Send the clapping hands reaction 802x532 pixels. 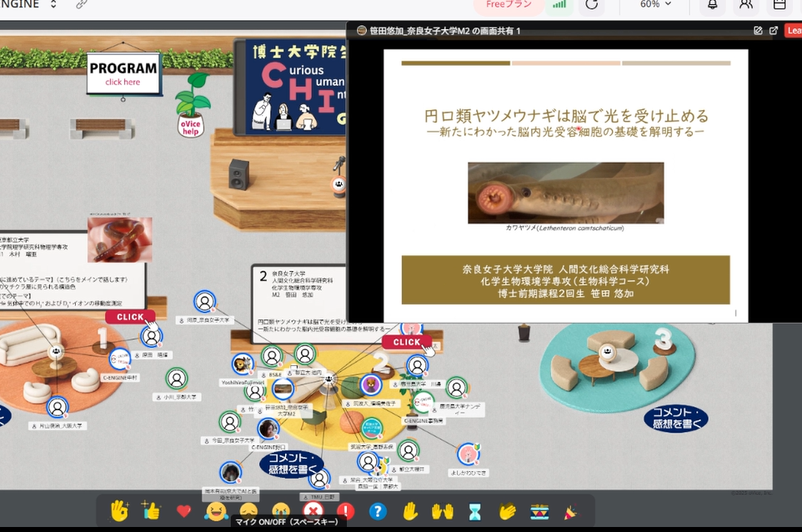click(x=507, y=511)
